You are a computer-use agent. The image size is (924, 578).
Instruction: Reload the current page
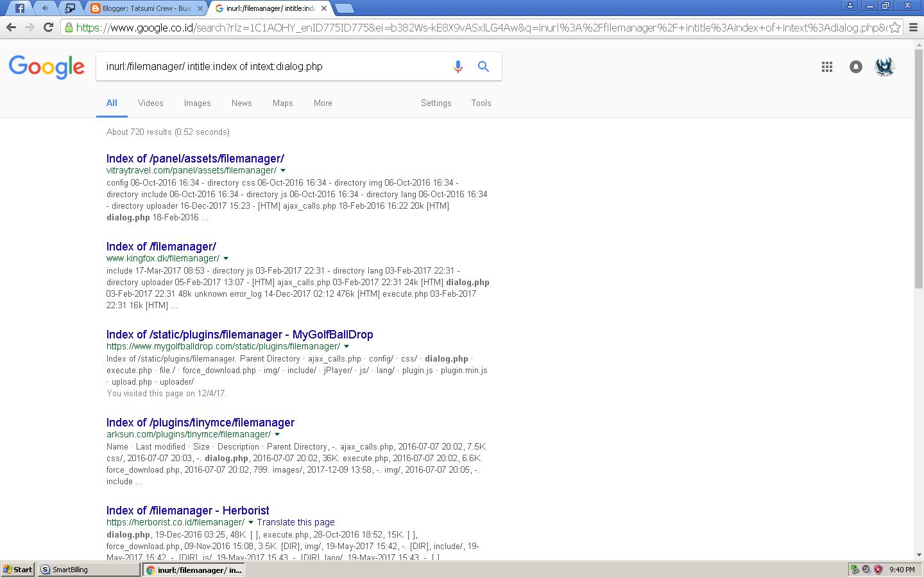click(x=48, y=28)
